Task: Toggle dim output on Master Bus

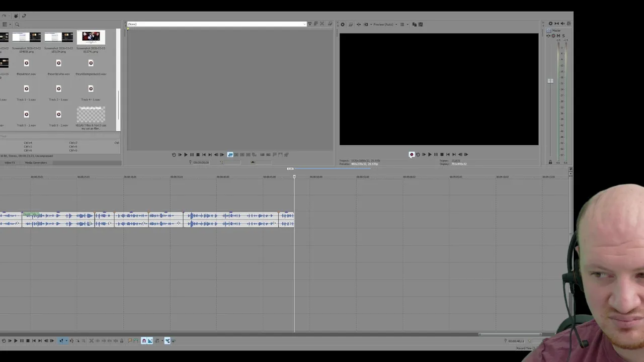Action: tap(562, 23)
